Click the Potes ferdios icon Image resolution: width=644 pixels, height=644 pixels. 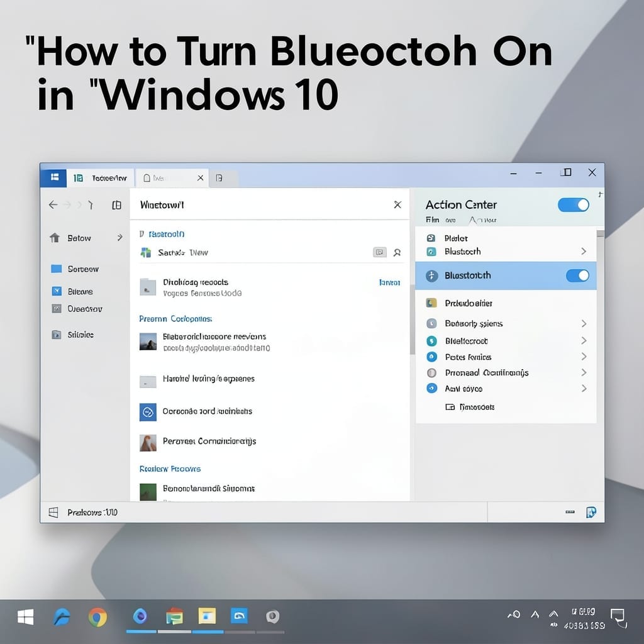point(431,357)
